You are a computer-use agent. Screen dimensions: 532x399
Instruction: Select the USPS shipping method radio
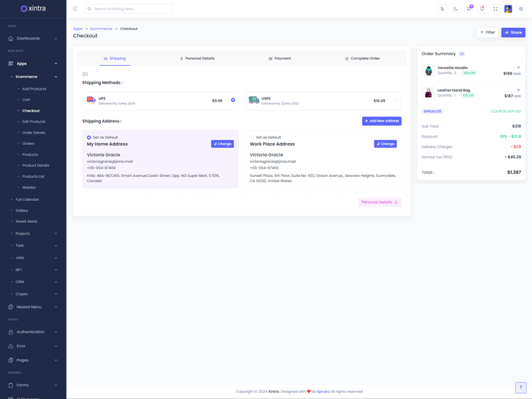(396, 100)
